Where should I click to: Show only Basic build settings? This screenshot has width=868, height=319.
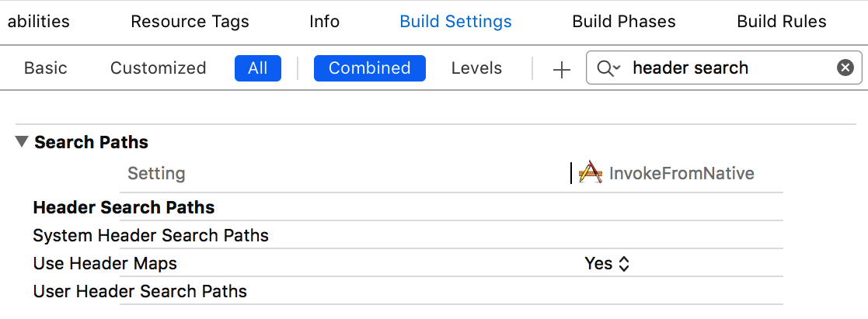coord(45,68)
